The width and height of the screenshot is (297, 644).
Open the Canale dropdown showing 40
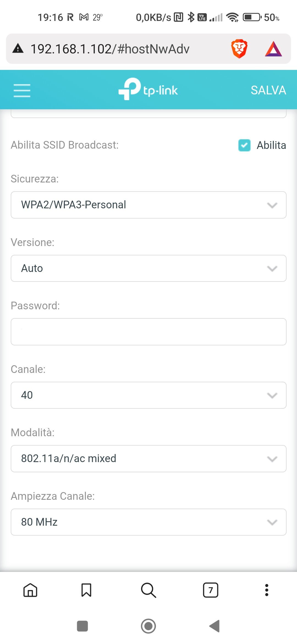tap(148, 395)
